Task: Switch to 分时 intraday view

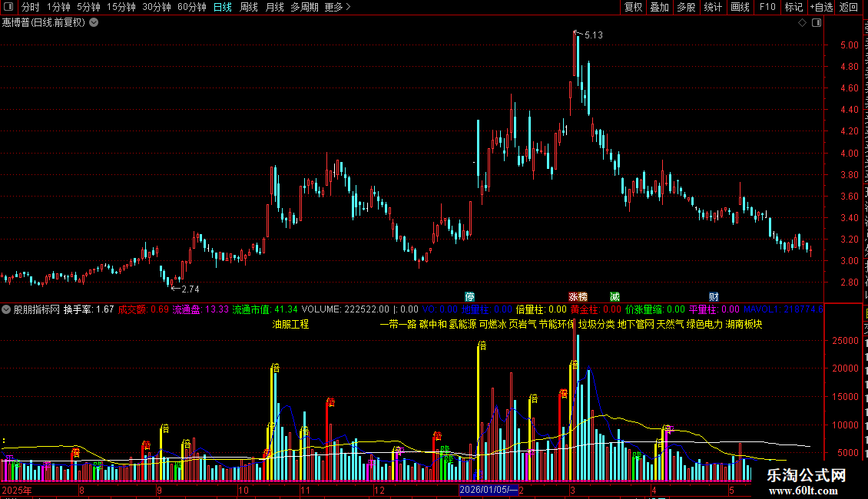Action: point(31,7)
